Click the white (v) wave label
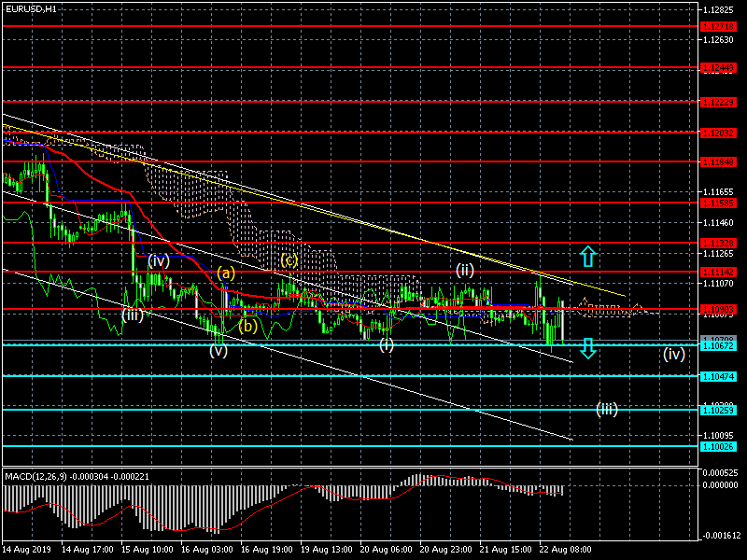 218,351
